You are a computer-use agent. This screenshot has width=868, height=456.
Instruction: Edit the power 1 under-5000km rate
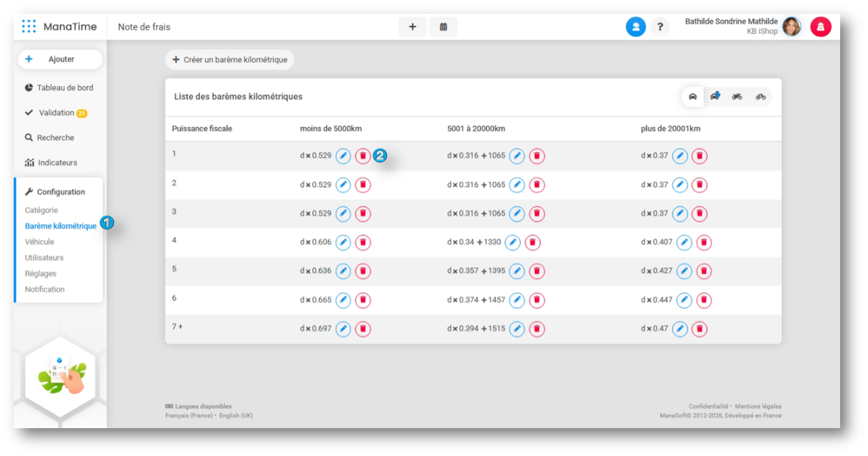343,156
